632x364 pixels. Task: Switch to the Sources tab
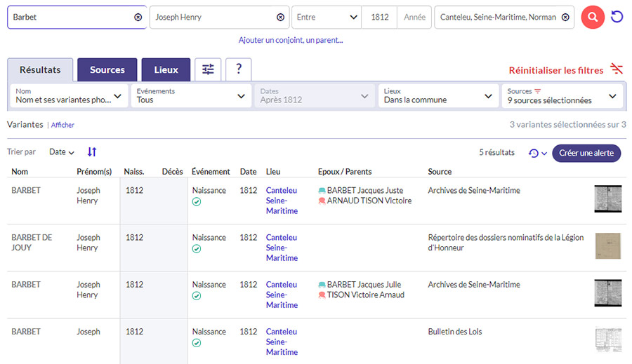pos(107,69)
